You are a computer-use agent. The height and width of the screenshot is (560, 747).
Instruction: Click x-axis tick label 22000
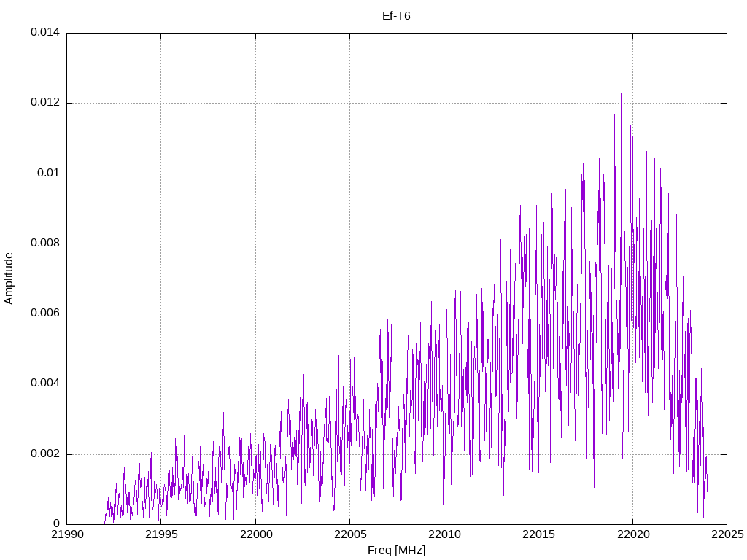pos(255,534)
